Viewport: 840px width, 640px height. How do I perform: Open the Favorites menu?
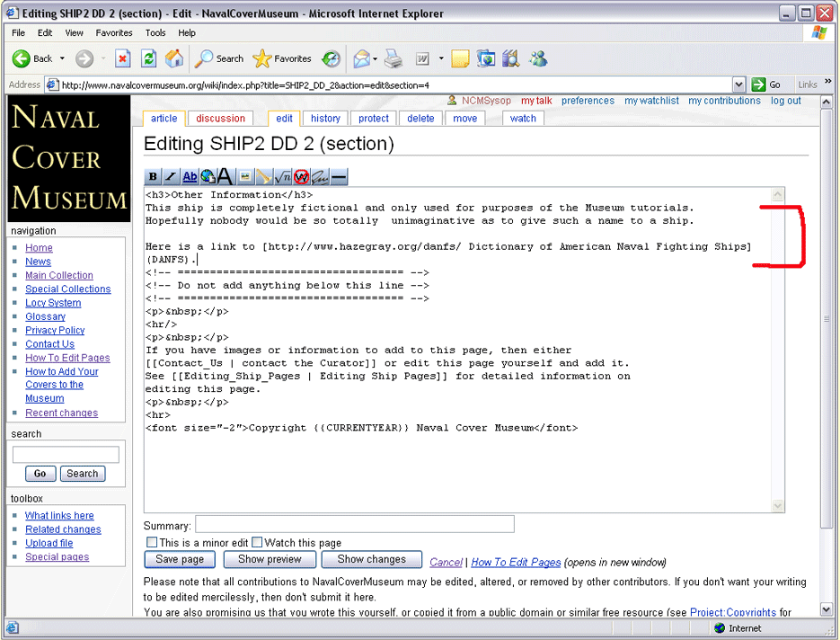tap(114, 32)
